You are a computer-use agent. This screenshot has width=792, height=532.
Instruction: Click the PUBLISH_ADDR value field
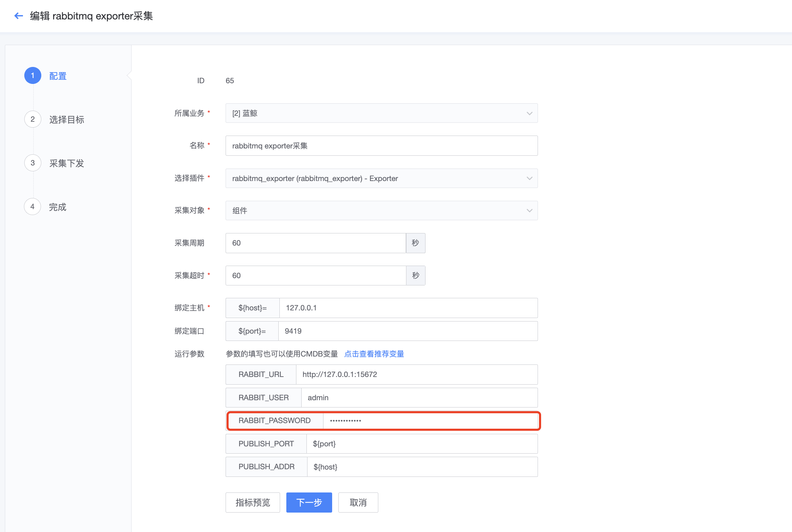pyautogui.click(x=422, y=467)
